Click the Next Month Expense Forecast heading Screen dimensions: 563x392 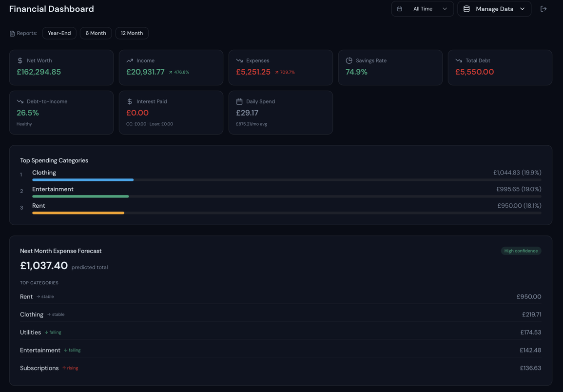coord(60,251)
